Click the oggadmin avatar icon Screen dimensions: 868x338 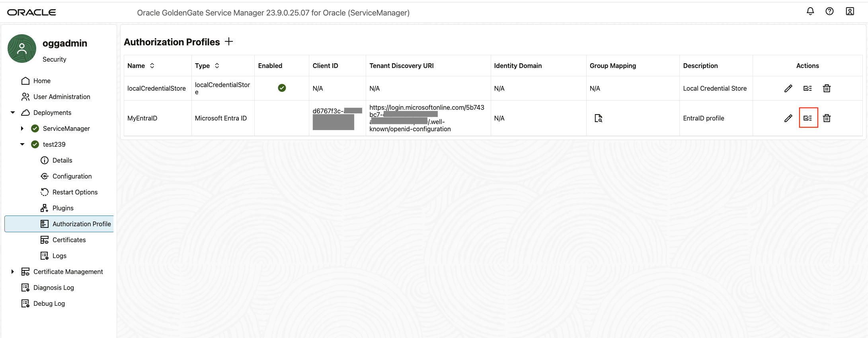pos(22,49)
